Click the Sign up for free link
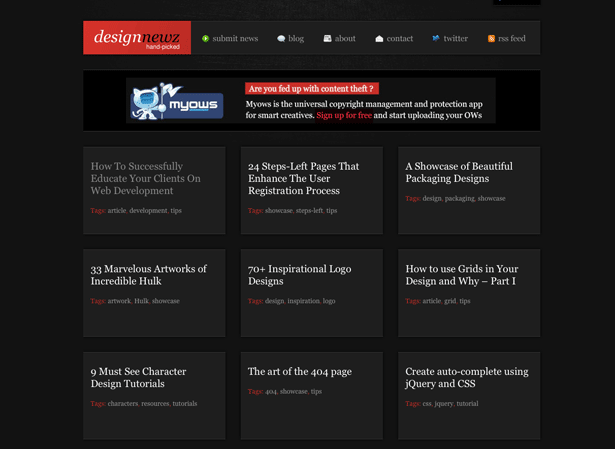Image resolution: width=615 pixels, height=449 pixels. (344, 115)
